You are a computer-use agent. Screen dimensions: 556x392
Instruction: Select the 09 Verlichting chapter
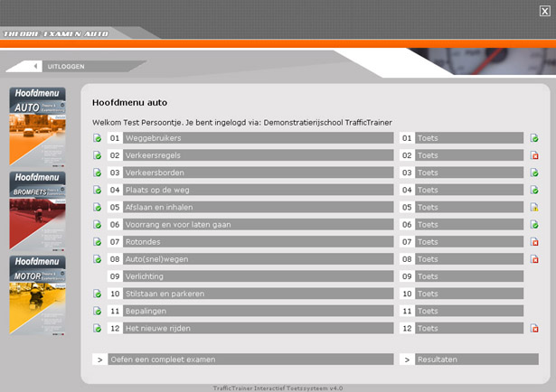pyautogui.click(x=250, y=276)
